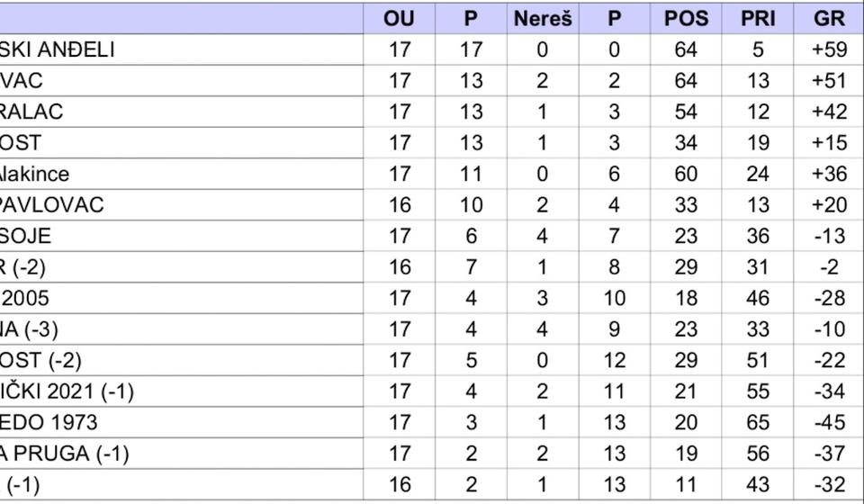Select the -45 goal difference cell
Image resolution: width=864 pixels, height=504 pixels.
829,422
